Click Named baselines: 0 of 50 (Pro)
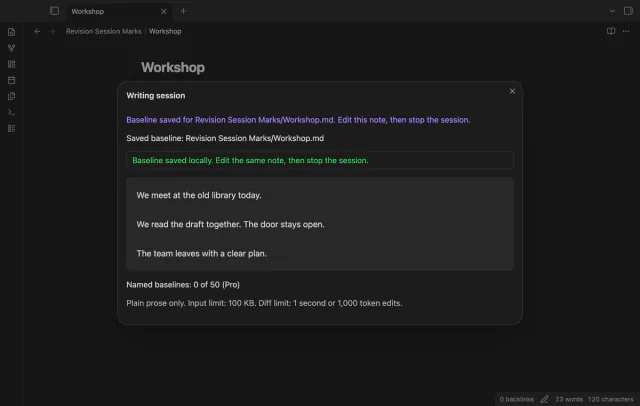 click(x=183, y=285)
